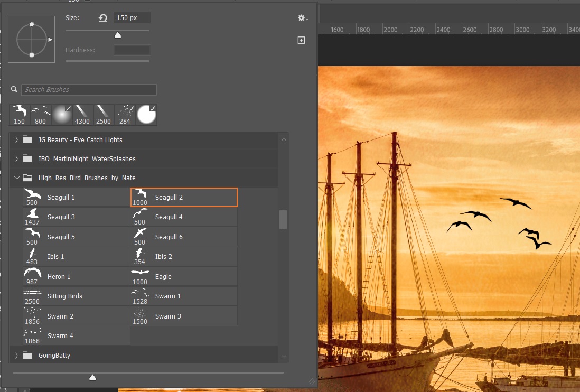Reset brush size using the reset arrow icon
Image resolution: width=580 pixels, height=392 pixels.
point(103,18)
